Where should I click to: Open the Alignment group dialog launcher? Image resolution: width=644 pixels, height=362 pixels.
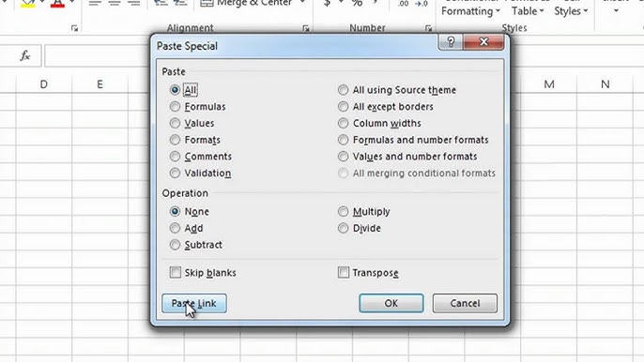306,28
